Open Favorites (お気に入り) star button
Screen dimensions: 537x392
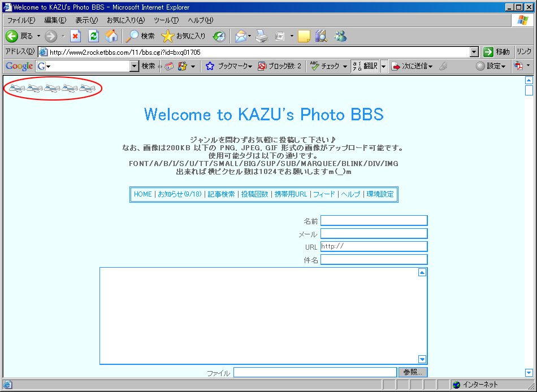[184, 36]
